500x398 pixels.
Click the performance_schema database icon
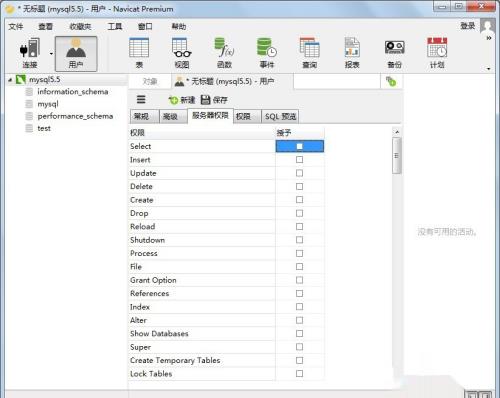[x=29, y=116]
